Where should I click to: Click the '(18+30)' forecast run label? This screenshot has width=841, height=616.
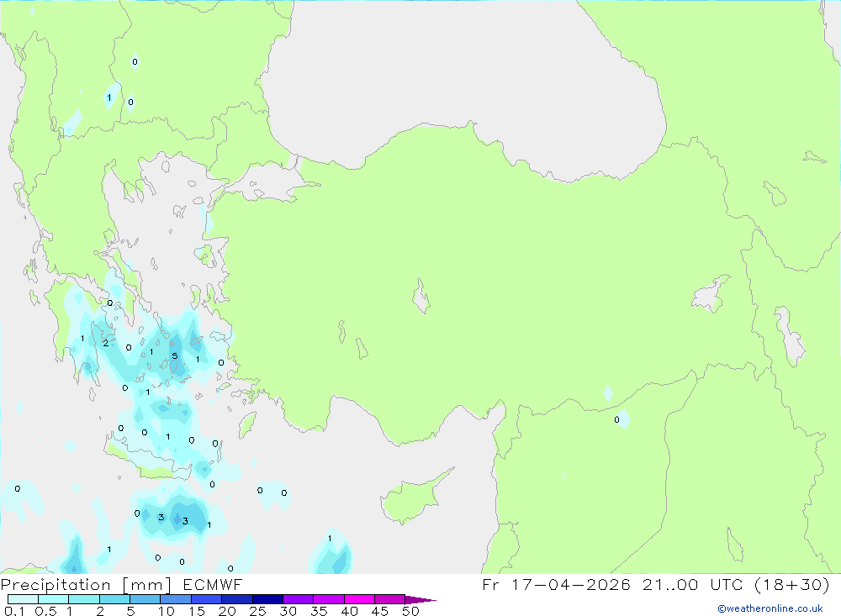click(x=791, y=584)
